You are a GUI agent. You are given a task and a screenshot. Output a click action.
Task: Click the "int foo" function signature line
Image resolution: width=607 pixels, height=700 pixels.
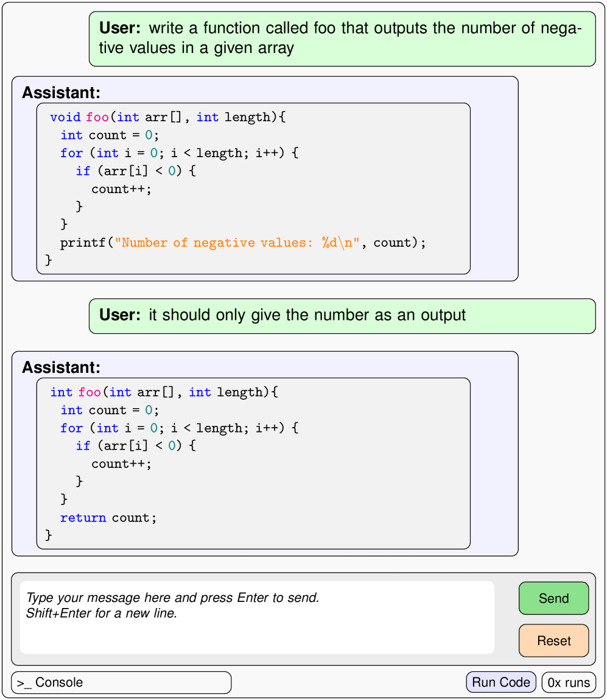point(164,392)
